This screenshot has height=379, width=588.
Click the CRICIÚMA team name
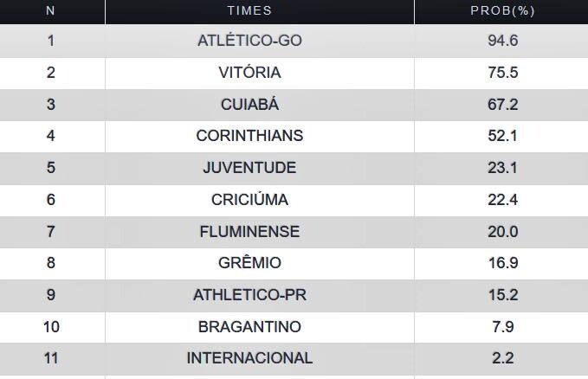coord(249,200)
